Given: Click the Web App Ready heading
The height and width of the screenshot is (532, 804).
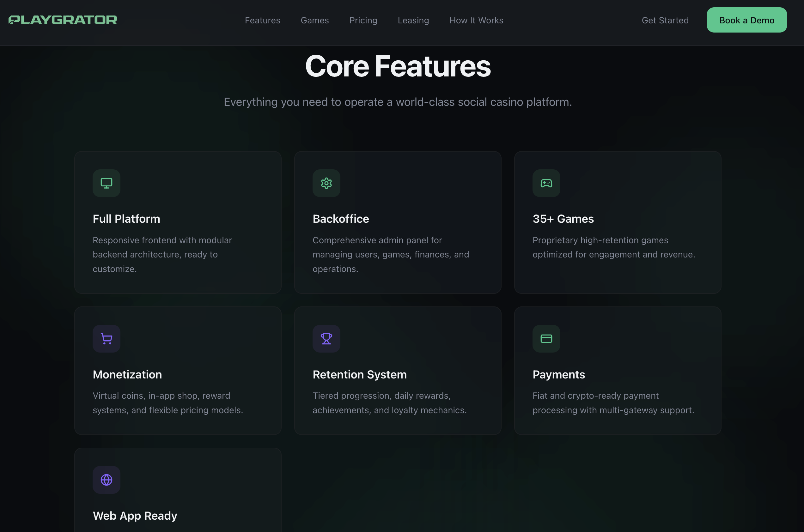Looking at the screenshot, I should (x=135, y=516).
